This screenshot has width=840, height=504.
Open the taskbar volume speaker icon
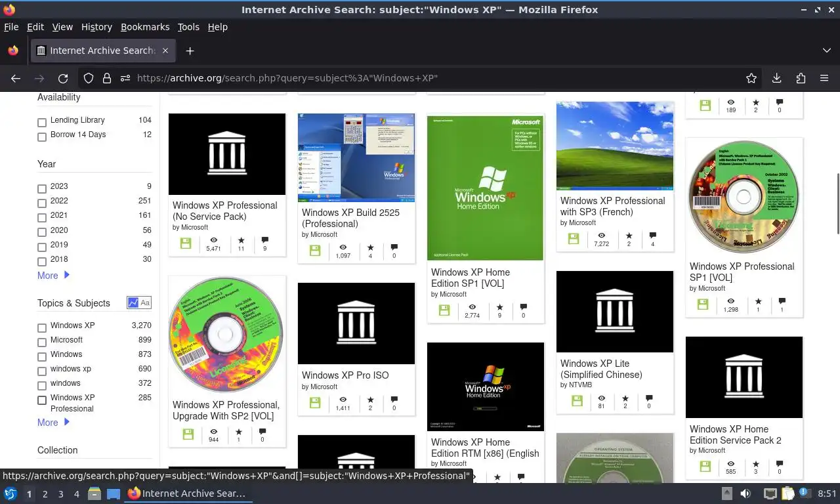tap(745, 493)
